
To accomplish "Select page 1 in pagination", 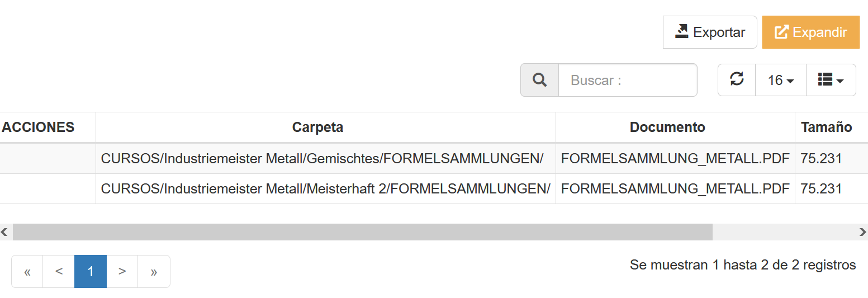I will pos(91,272).
